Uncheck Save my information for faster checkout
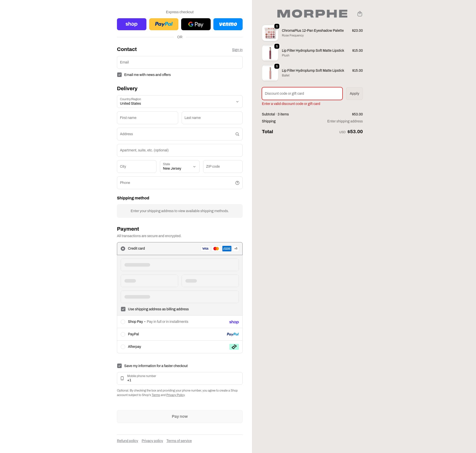The image size is (476, 453). 119,366
